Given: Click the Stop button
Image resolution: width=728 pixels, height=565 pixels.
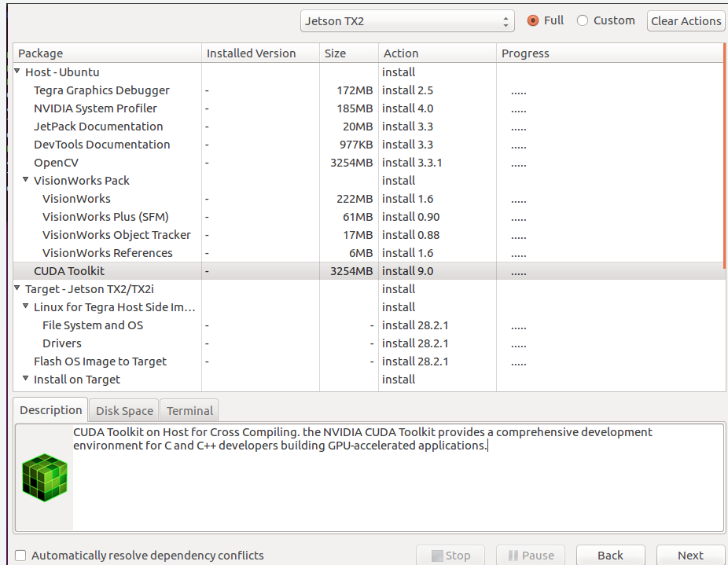Looking at the screenshot, I should coord(450,556).
